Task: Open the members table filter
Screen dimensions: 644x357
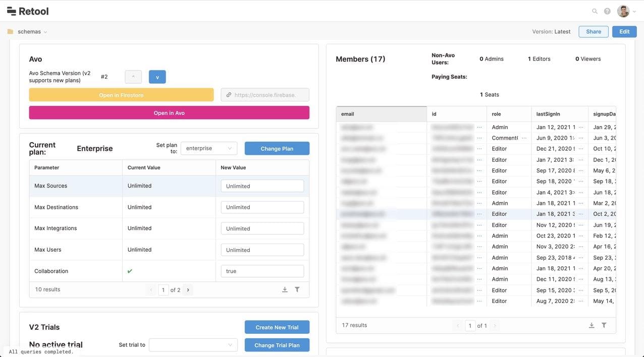Action: [604, 325]
